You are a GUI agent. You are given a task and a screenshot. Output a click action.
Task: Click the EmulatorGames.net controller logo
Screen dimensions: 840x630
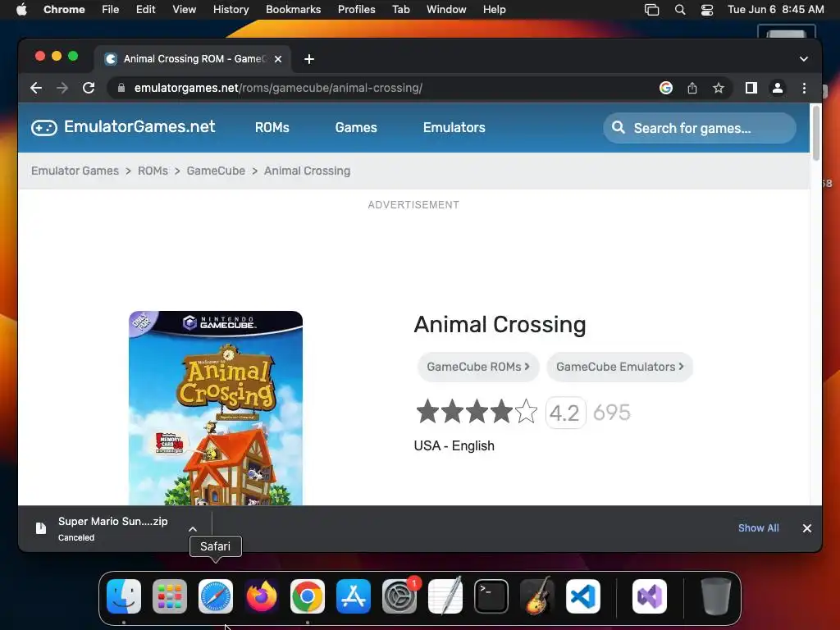click(44, 127)
